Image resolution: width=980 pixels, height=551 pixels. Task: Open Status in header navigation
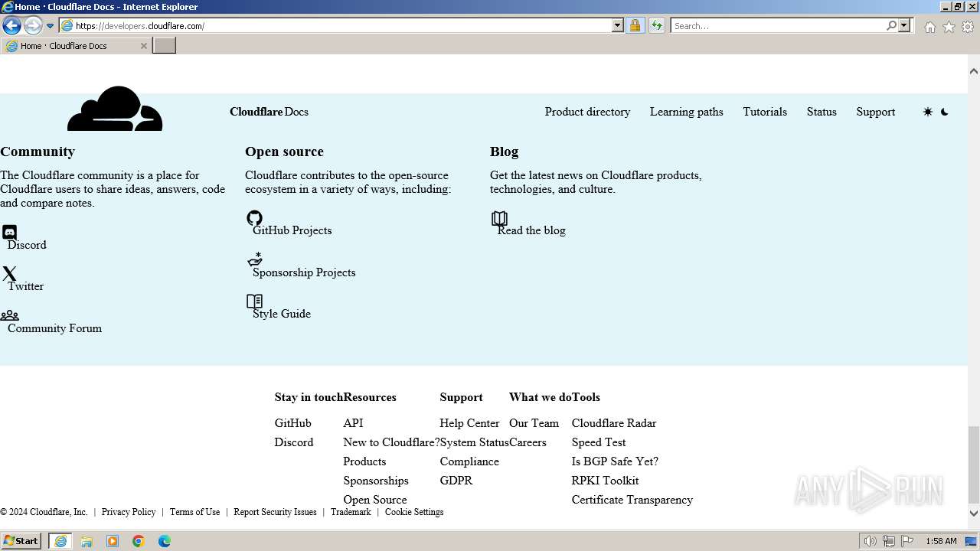[x=822, y=112]
